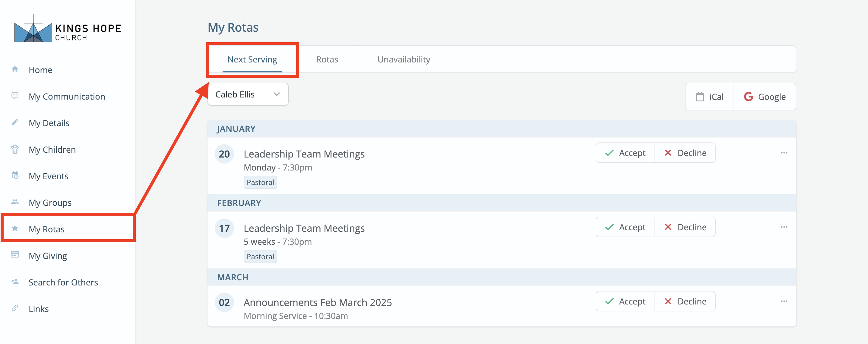Decline Announcements Feb March 2025 rota
The height and width of the screenshot is (344, 868).
click(x=685, y=301)
